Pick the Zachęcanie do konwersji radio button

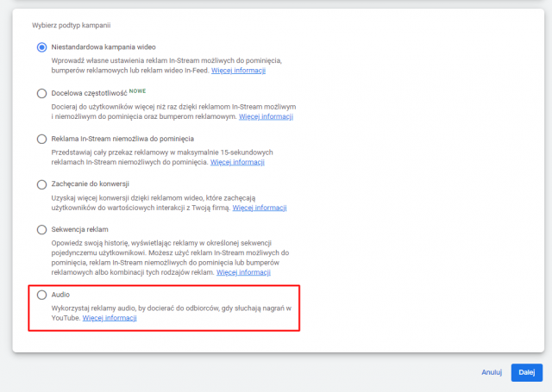pos(41,184)
